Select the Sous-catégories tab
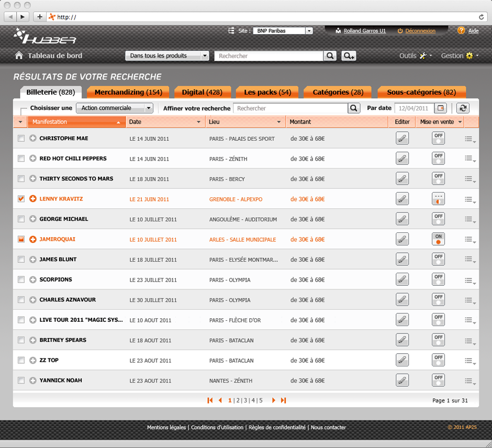Viewport: 492px width, 448px height. click(421, 92)
